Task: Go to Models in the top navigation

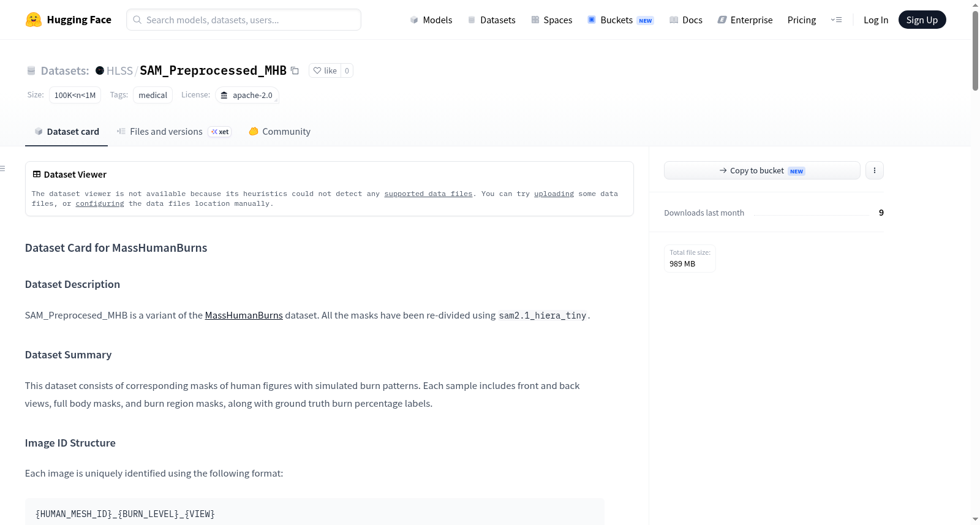Action: (x=431, y=20)
